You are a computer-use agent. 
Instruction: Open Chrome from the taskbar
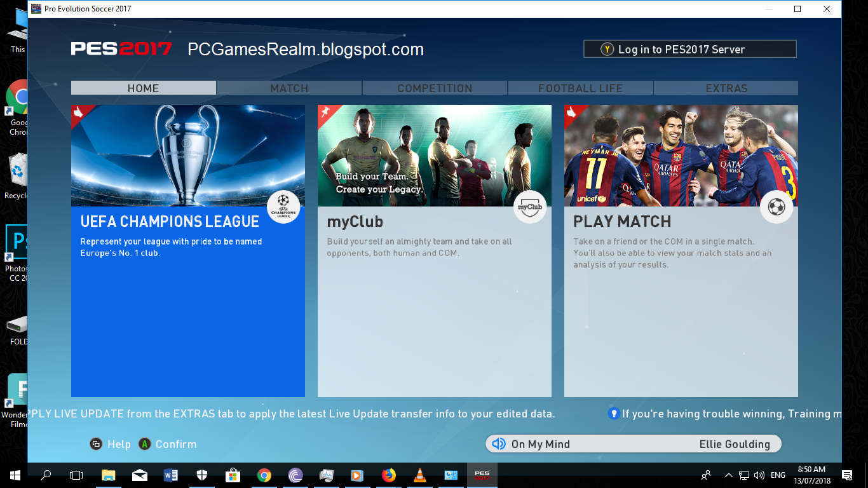pos(264,475)
